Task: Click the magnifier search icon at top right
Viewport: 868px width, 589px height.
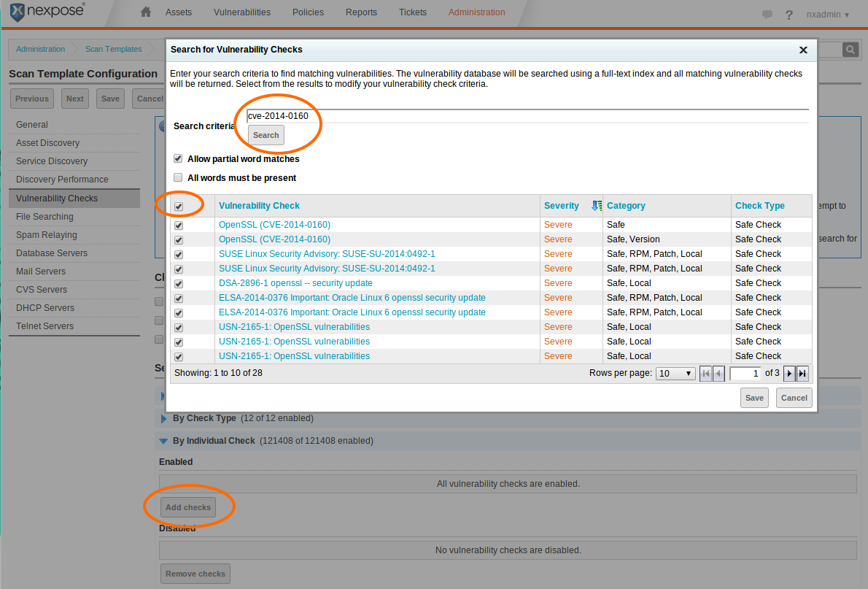Action: point(850,49)
